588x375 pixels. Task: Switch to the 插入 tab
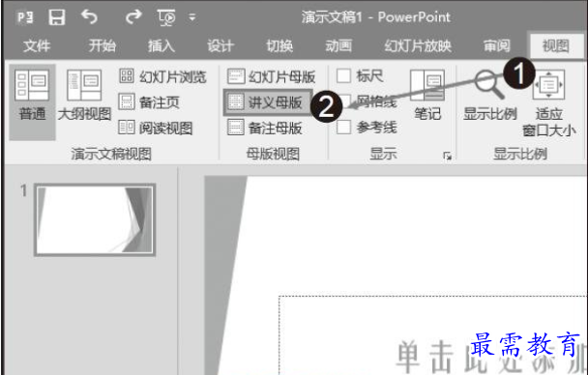(x=162, y=46)
